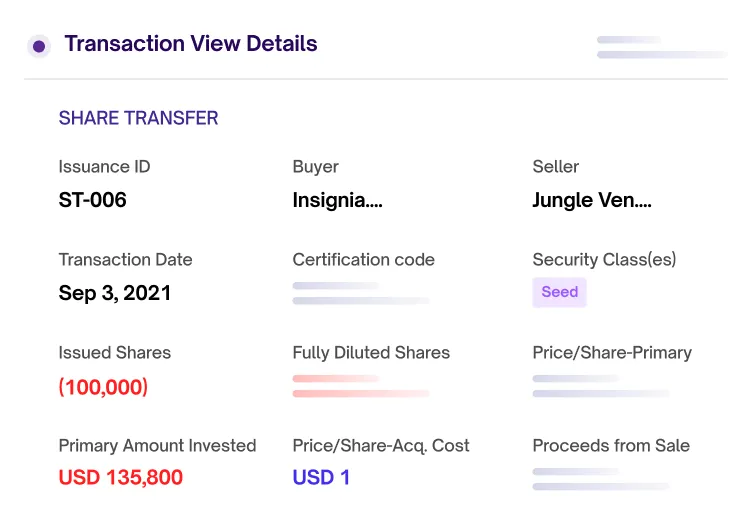752x530 pixels.
Task: Click the Transaction View Details heading
Action: tap(191, 44)
